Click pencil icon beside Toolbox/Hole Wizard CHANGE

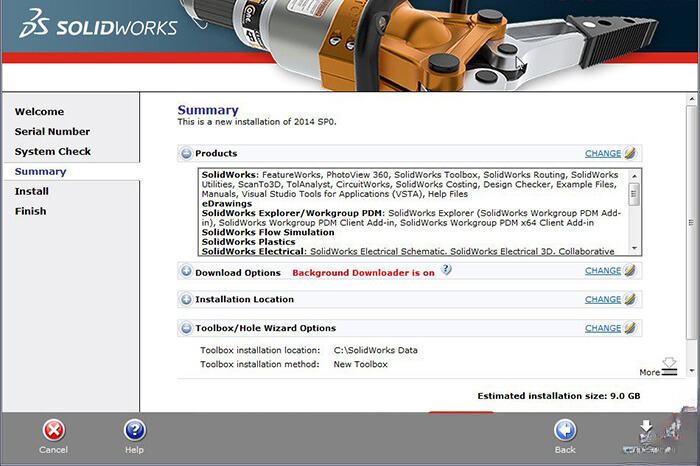coord(629,328)
